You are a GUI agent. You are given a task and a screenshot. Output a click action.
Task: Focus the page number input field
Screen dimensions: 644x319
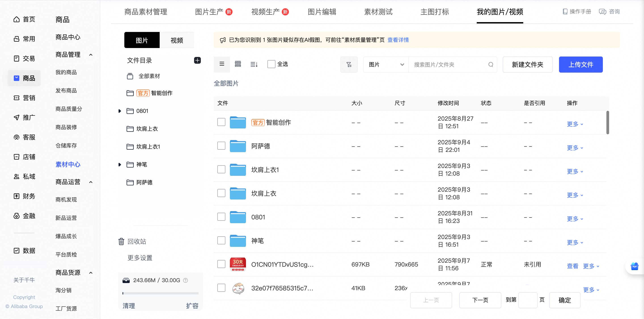(x=528, y=300)
